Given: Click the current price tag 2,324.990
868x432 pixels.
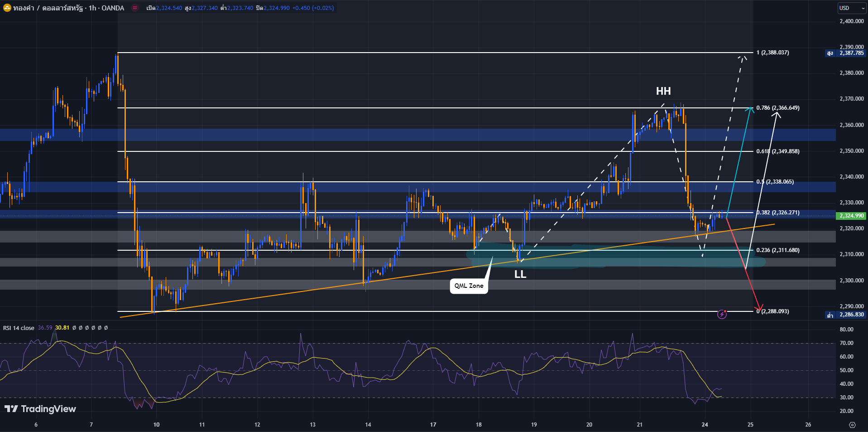Looking at the screenshot, I should pos(851,216).
